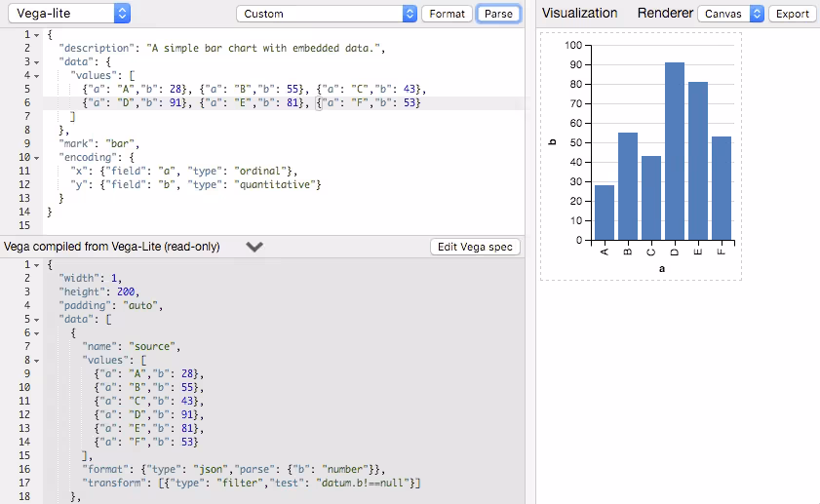Click the Edit Vega spec button
This screenshot has width=820, height=504.
point(475,247)
